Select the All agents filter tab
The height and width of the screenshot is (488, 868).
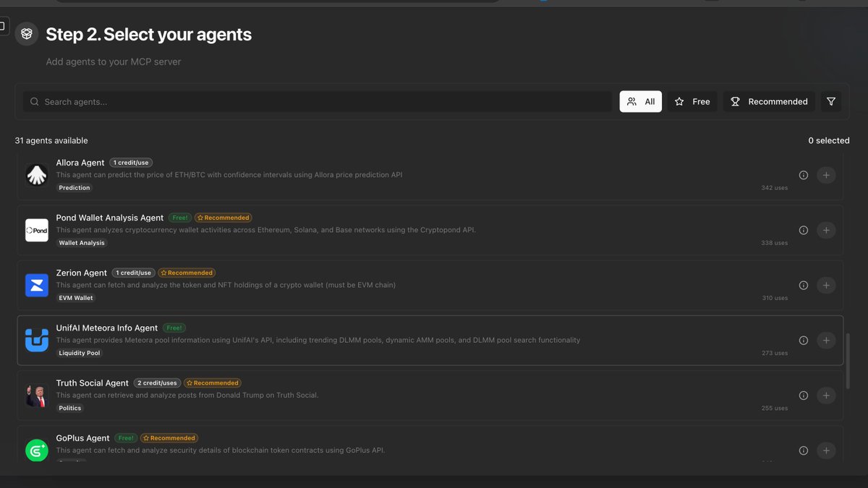click(641, 101)
